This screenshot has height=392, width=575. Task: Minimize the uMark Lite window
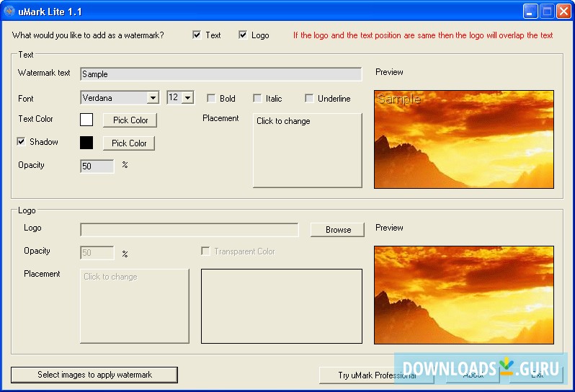coord(530,12)
